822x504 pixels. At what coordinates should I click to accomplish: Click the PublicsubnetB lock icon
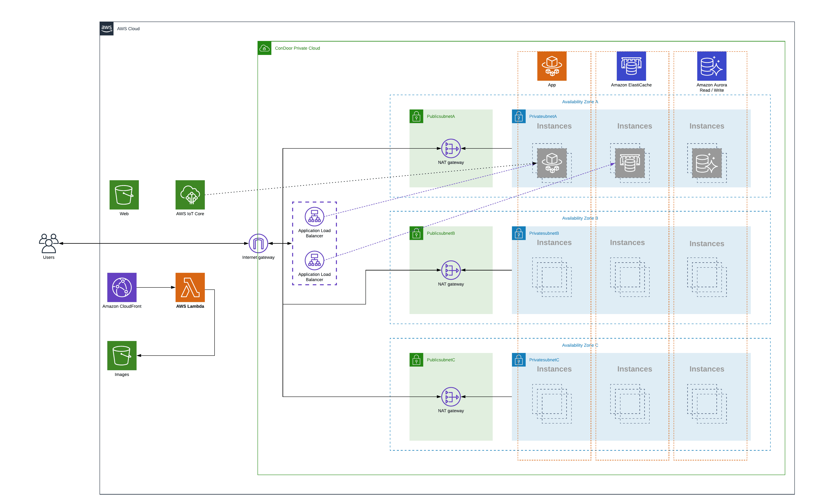pyautogui.click(x=416, y=233)
